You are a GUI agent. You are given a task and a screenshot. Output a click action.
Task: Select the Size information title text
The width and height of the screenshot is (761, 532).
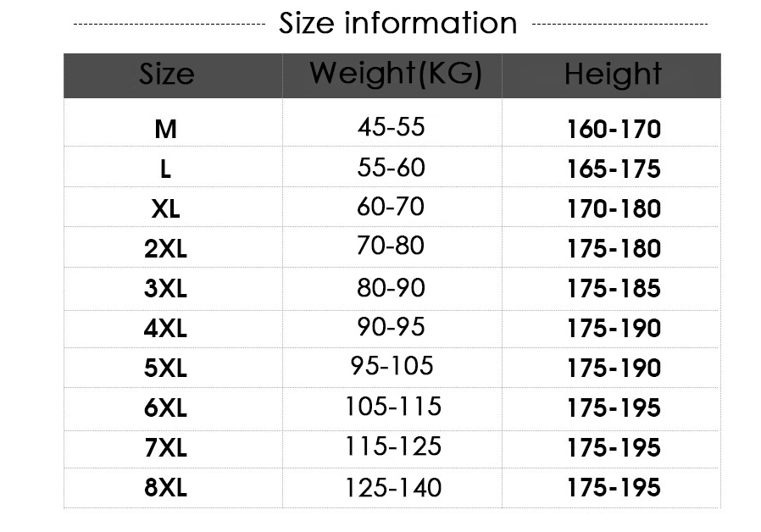(x=397, y=24)
